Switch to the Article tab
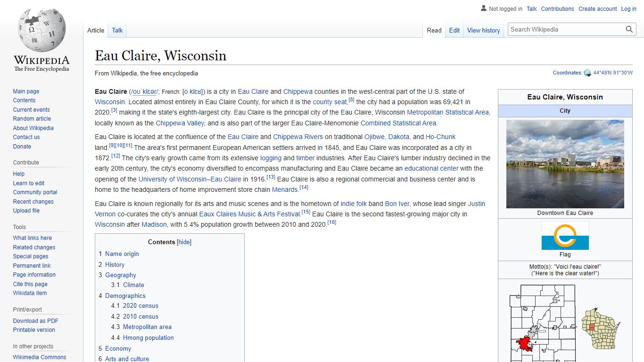 click(x=96, y=30)
